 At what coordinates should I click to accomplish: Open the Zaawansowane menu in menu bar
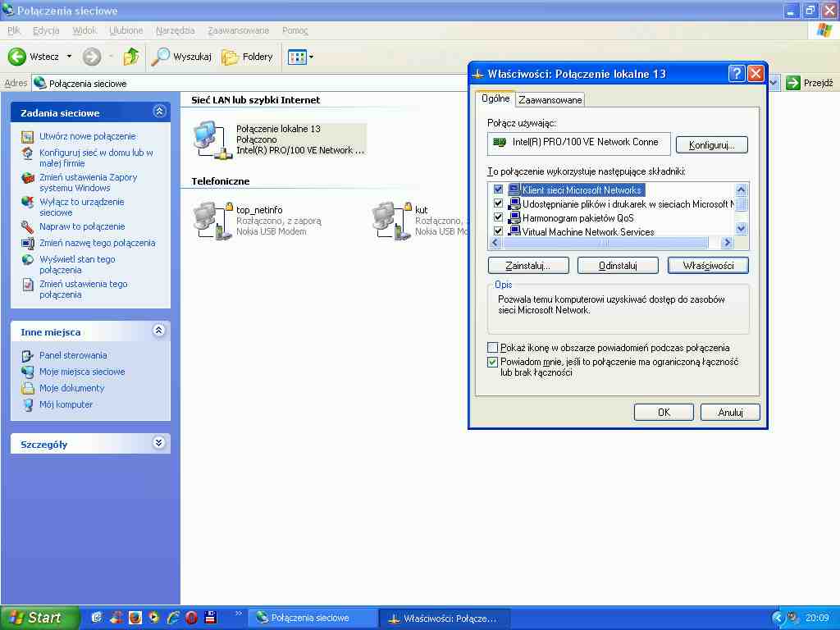click(239, 30)
